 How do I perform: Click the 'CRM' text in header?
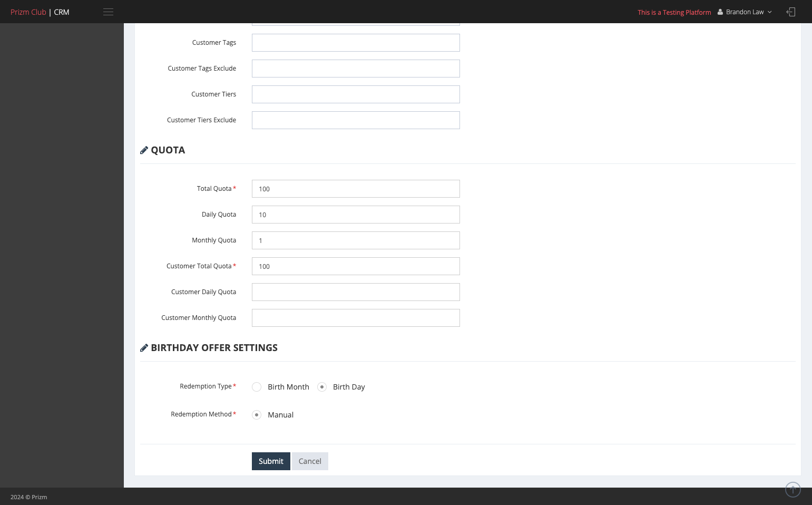[62, 12]
